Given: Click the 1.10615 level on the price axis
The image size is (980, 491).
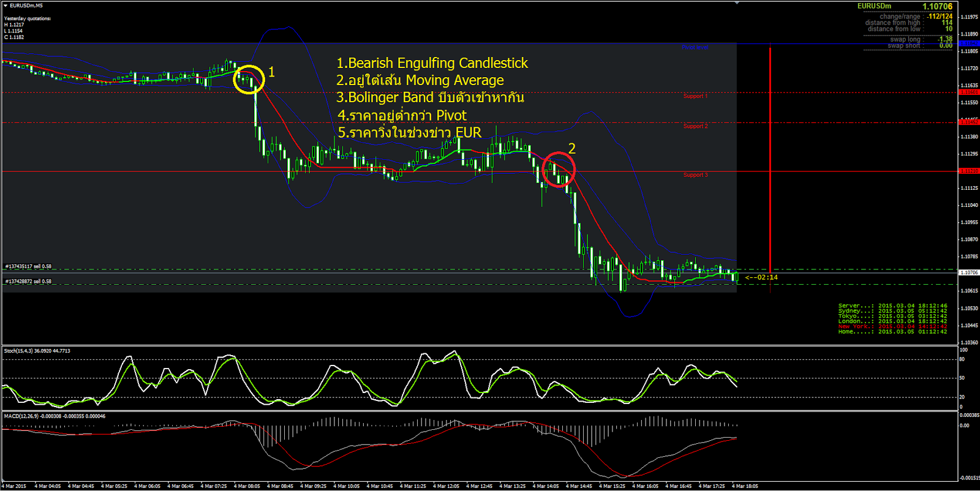Looking at the screenshot, I should pyautogui.click(x=969, y=291).
